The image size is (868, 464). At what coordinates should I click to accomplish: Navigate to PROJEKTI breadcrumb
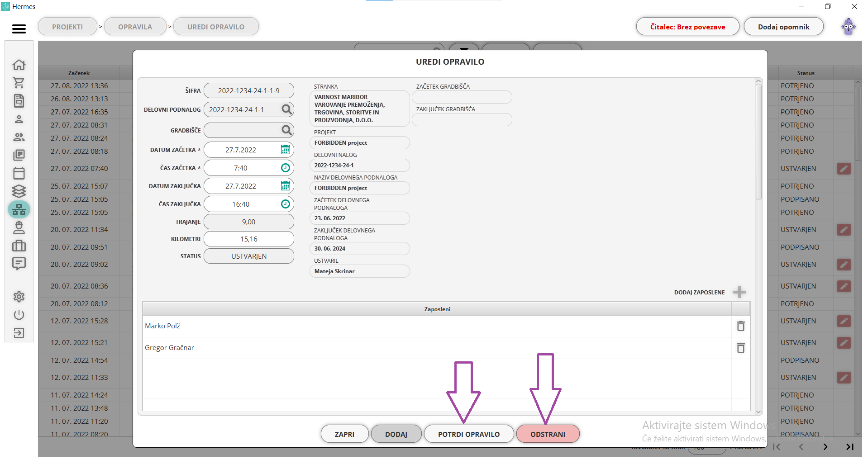click(x=67, y=27)
